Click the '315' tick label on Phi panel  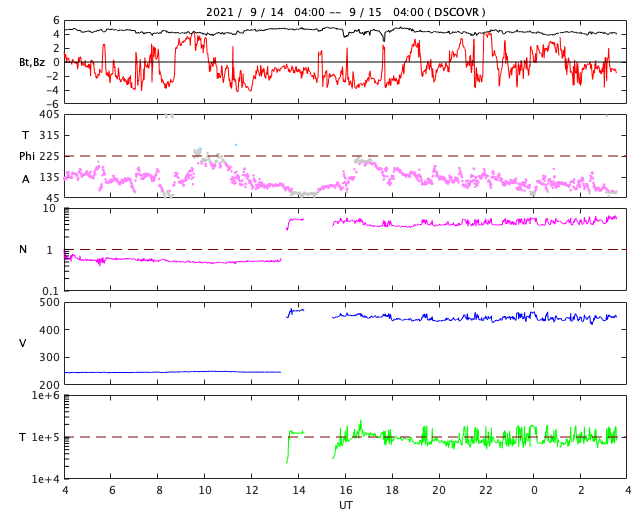[x=49, y=135]
